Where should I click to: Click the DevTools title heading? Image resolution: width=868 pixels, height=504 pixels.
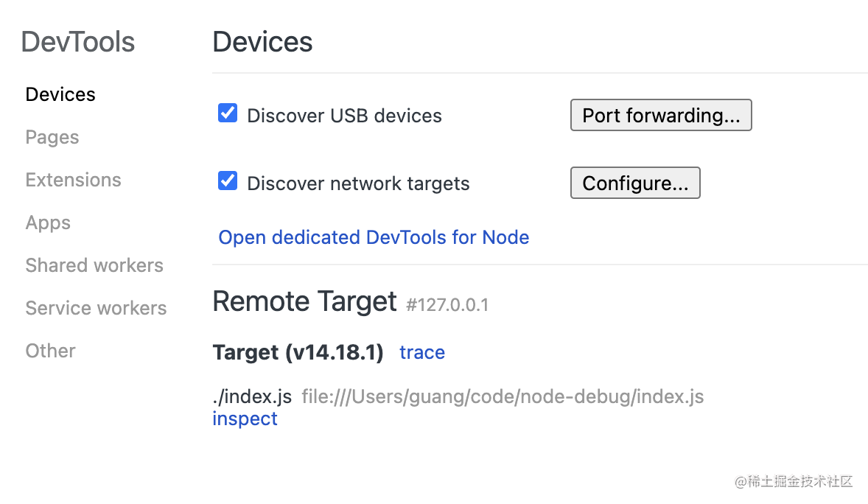[x=77, y=42]
